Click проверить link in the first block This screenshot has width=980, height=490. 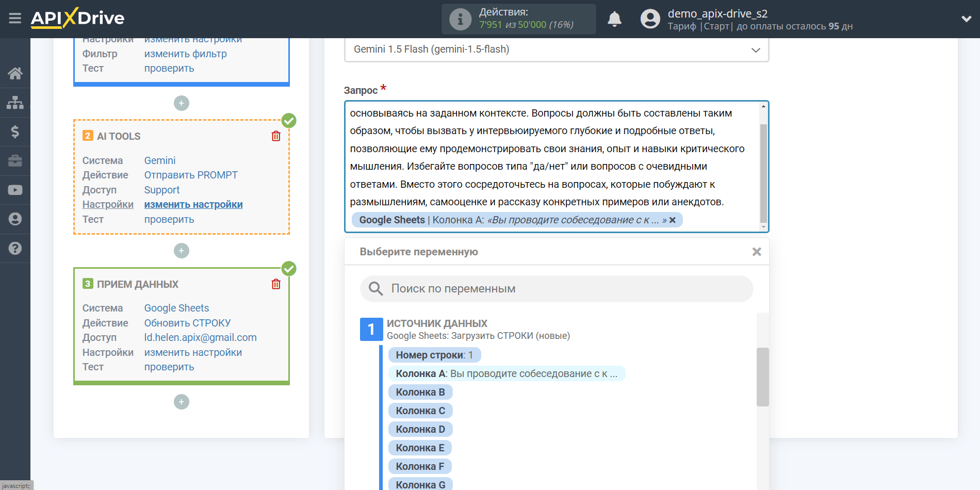169,68
